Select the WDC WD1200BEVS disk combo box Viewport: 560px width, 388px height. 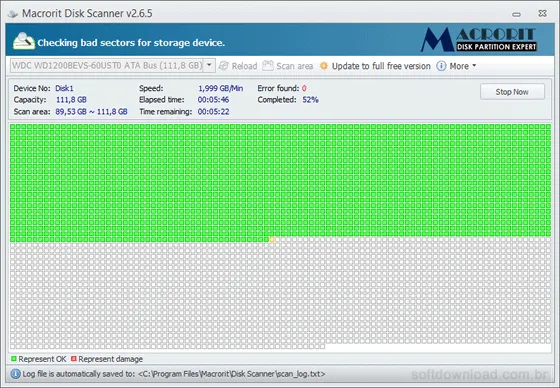(112, 65)
